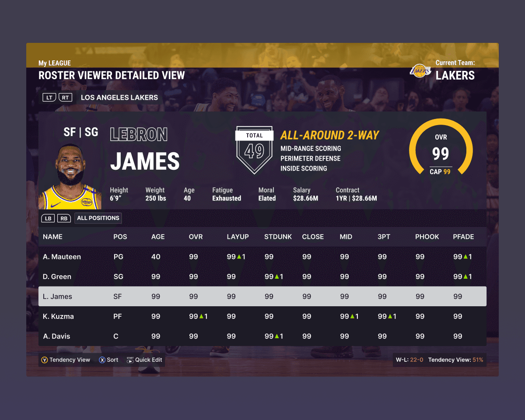Click the LT bumper icon
525x420 pixels.
pyautogui.click(x=49, y=98)
